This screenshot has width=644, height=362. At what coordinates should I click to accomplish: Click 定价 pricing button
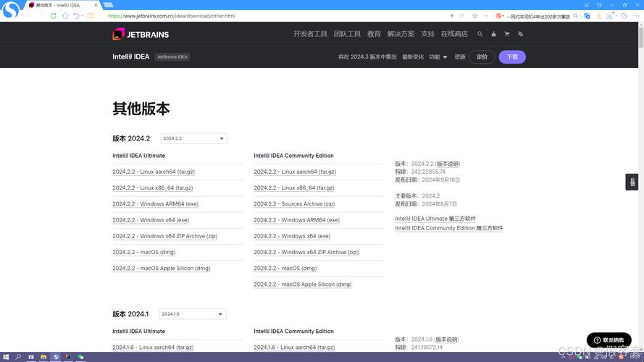tap(482, 57)
